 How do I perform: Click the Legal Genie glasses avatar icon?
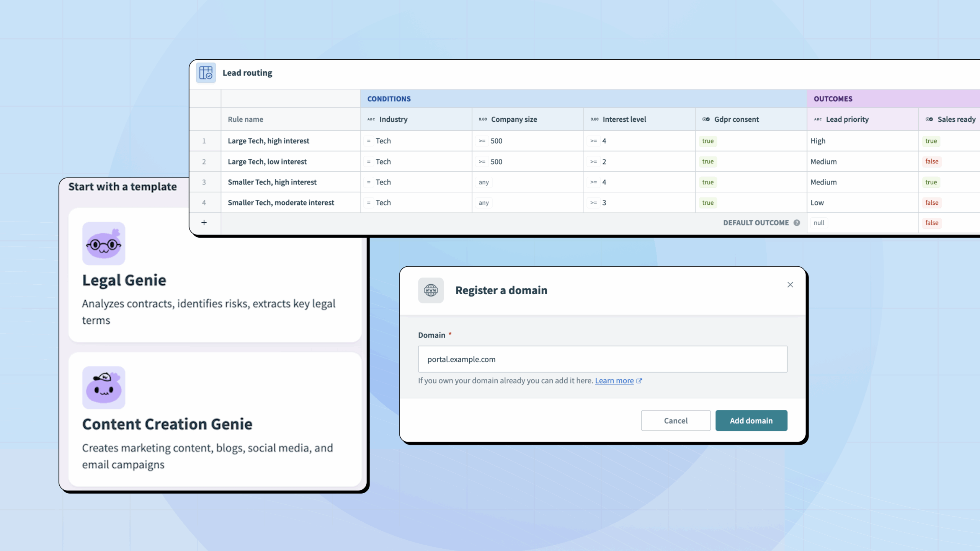click(x=104, y=244)
